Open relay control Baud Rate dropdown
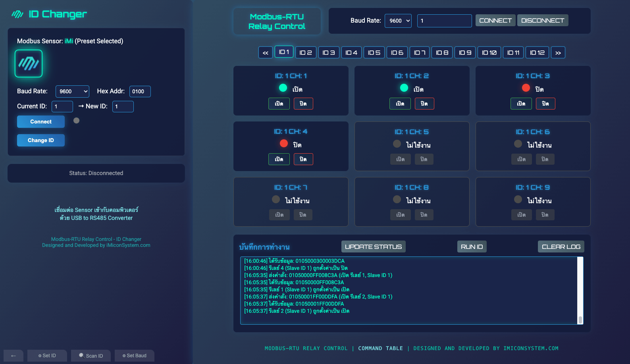 click(x=398, y=21)
